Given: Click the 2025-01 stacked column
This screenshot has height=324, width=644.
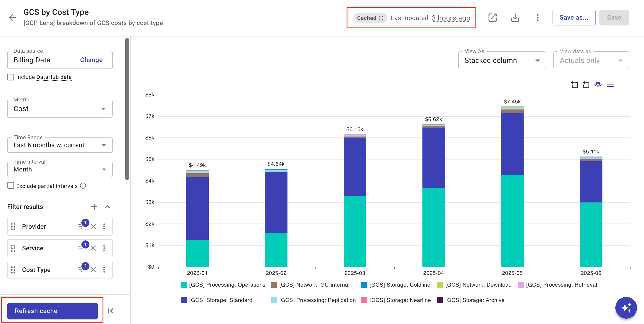Looking at the screenshot, I should pyautogui.click(x=197, y=218).
